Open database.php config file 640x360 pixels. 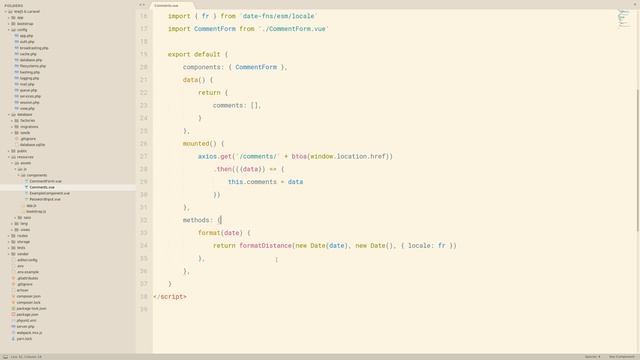[x=31, y=60]
